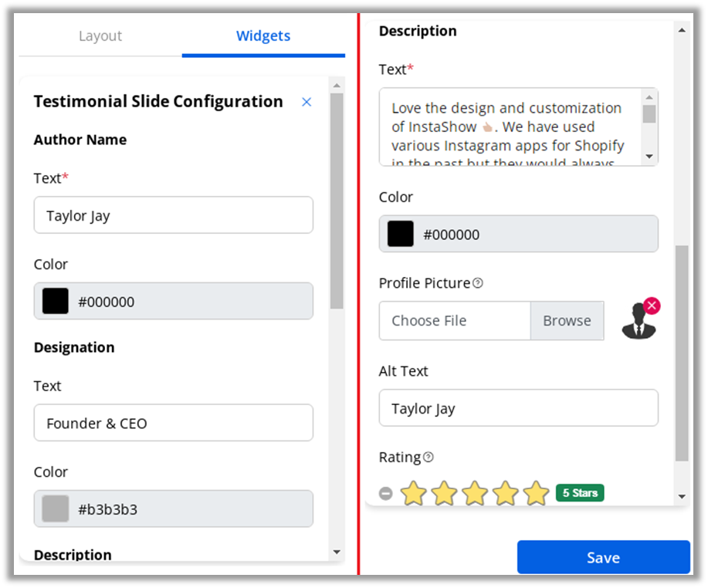
Task: Open Designation gray color swatch
Action: [x=56, y=509]
